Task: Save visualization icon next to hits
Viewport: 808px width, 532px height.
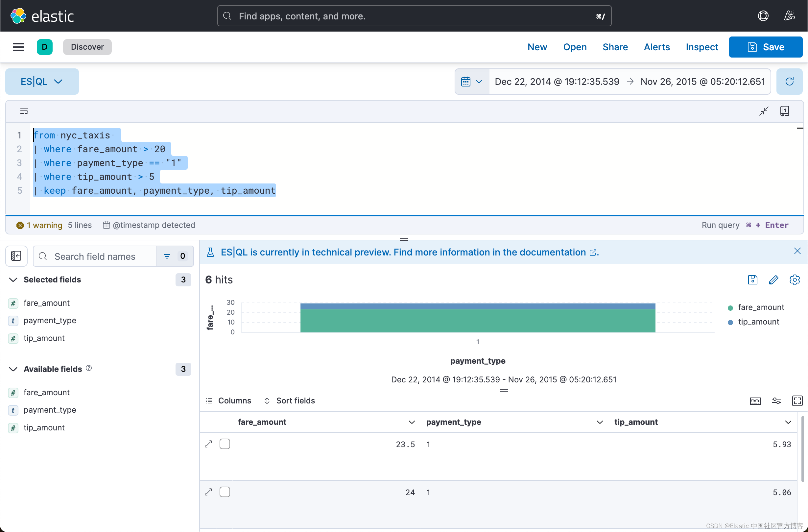Action: (752, 280)
